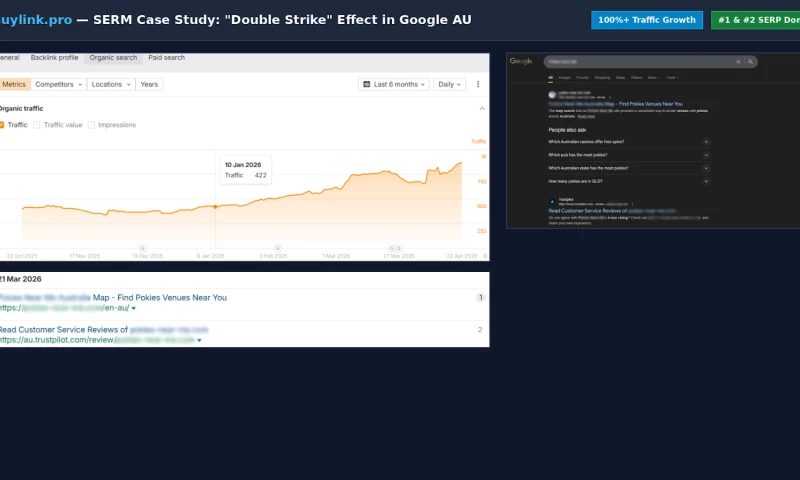Image resolution: width=800 pixels, height=480 pixels.
Task: Click the position number 2
Action: [x=480, y=330]
